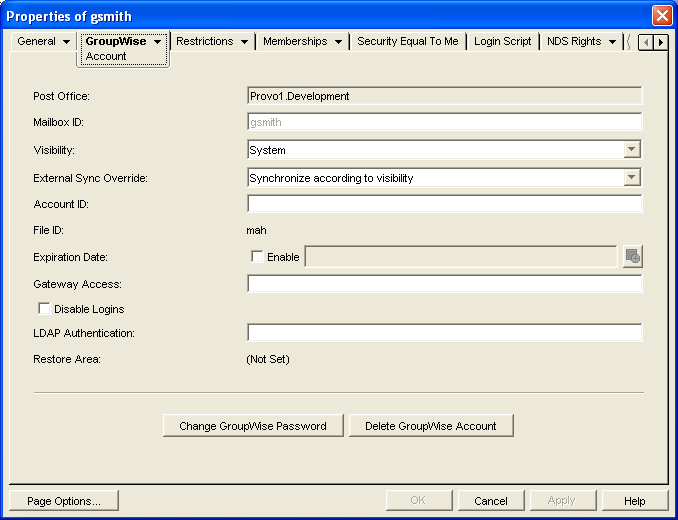Check the Disable Logins box
678x520 pixels.
click(x=44, y=309)
